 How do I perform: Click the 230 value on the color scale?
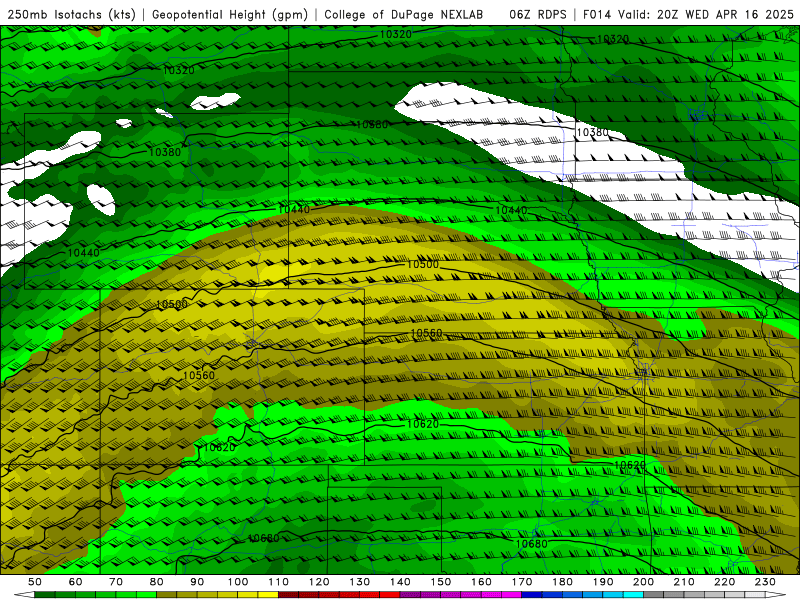coord(766,582)
